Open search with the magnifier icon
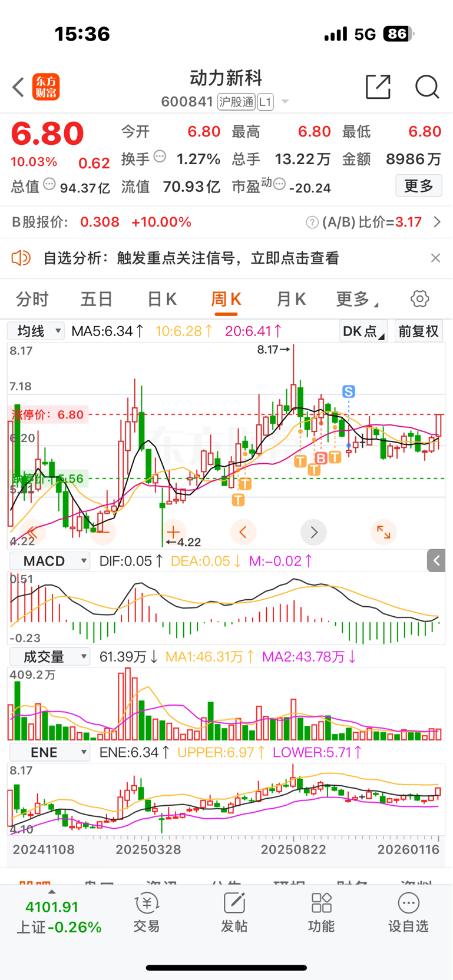The width and height of the screenshot is (453, 980). [x=427, y=87]
